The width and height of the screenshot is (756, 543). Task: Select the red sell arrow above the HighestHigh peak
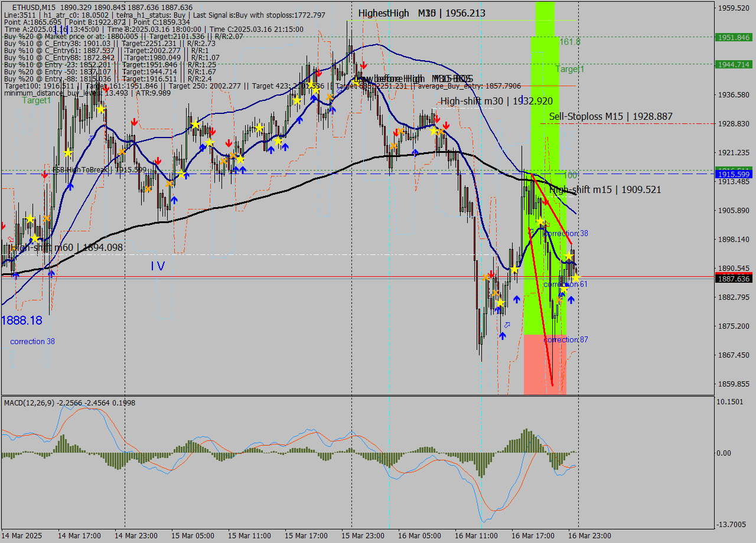363,66
